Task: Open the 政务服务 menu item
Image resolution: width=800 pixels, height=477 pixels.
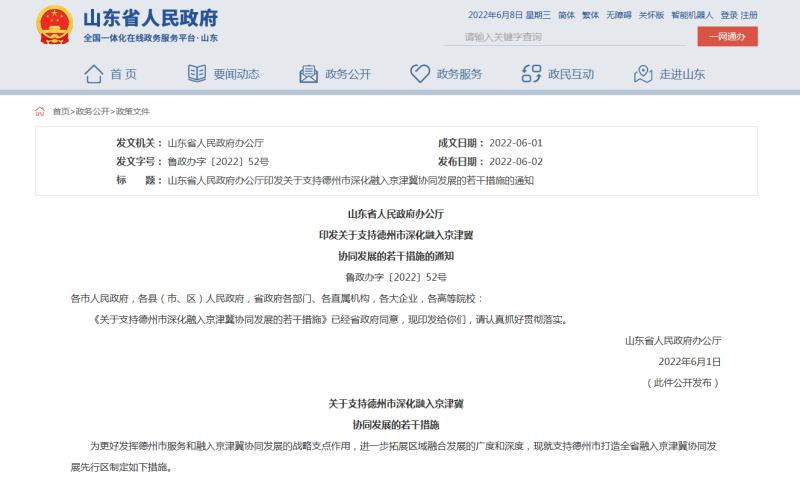Action: (459, 74)
